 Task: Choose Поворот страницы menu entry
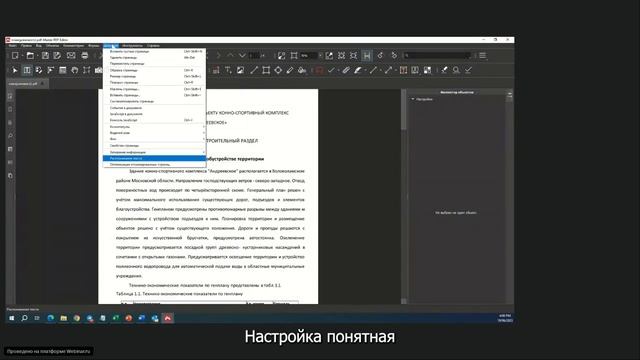tap(154, 82)
